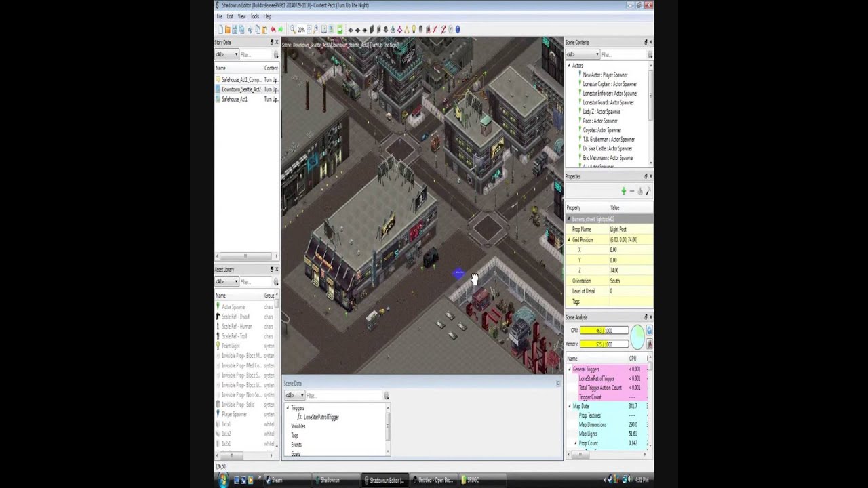This screenshot has height=488, width=868.
Task: Open Story Data All filter dropdown
Action: pos(226,54)
